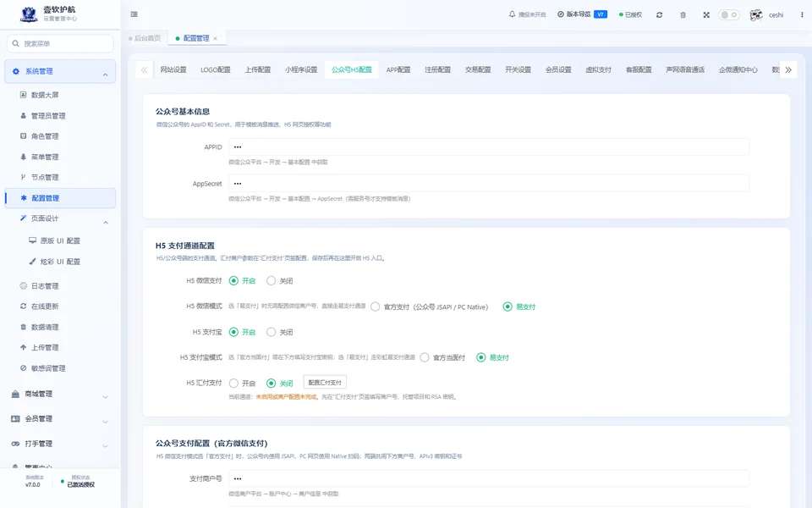The width and height of the screenshot is (812, 508).
Task: Click the 壹软护航 logo icon
Action: point(29,14)
